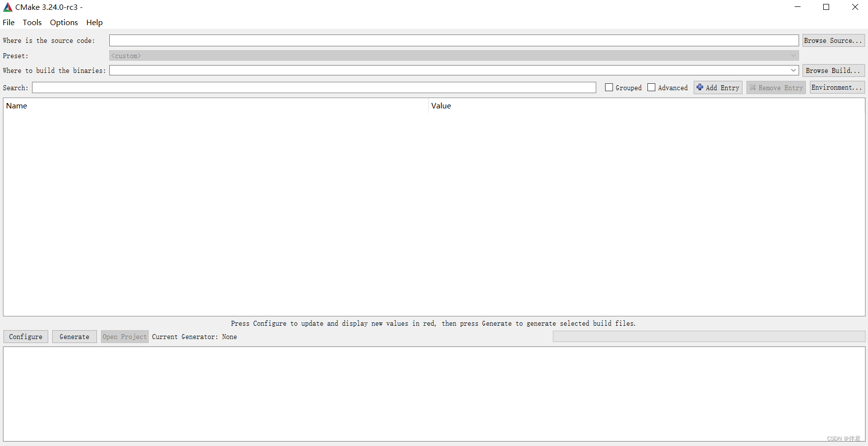This screenshot has height=446, width=868.
Task: Click Remove Entry button
Action: pos(776,88)
